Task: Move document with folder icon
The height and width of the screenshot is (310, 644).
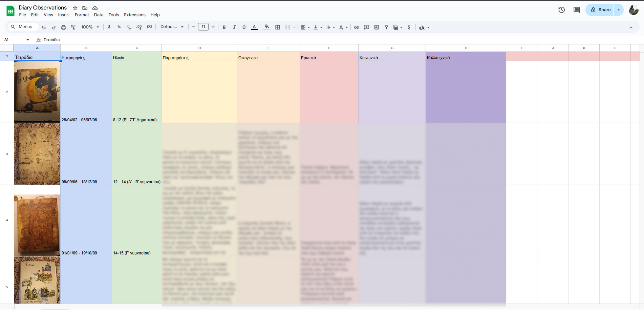Action: pos(85,8)
